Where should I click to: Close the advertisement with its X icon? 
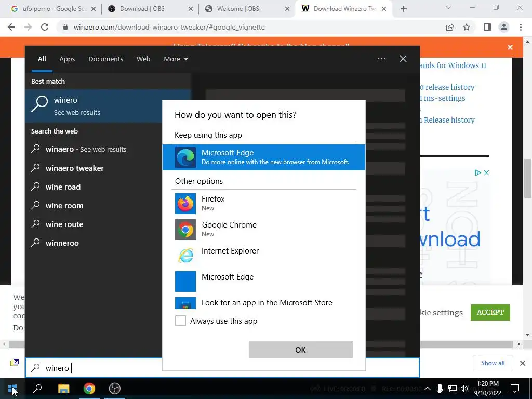point(486,172)
